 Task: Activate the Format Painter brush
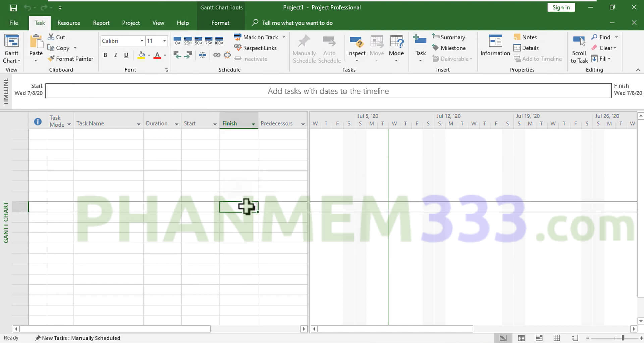coord(51,59)
